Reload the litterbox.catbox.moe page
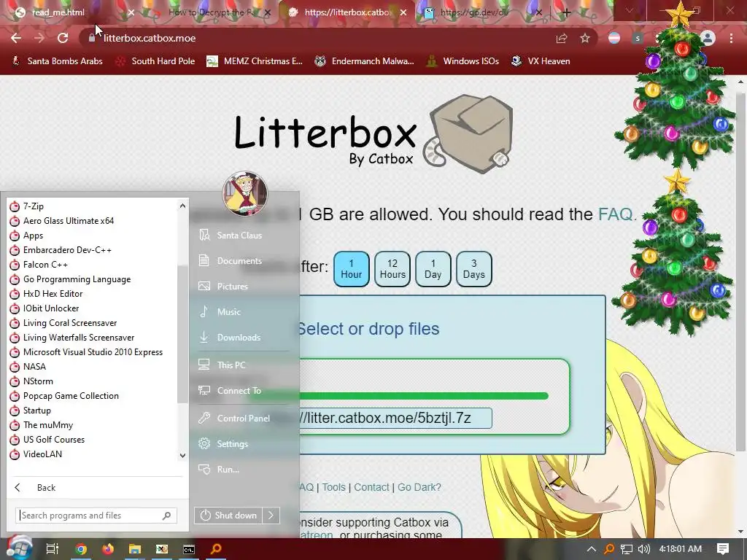 63,38
